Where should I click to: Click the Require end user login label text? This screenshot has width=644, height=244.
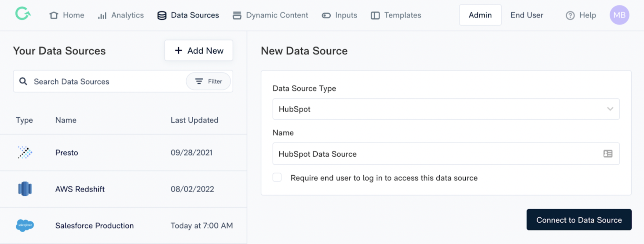384,178
